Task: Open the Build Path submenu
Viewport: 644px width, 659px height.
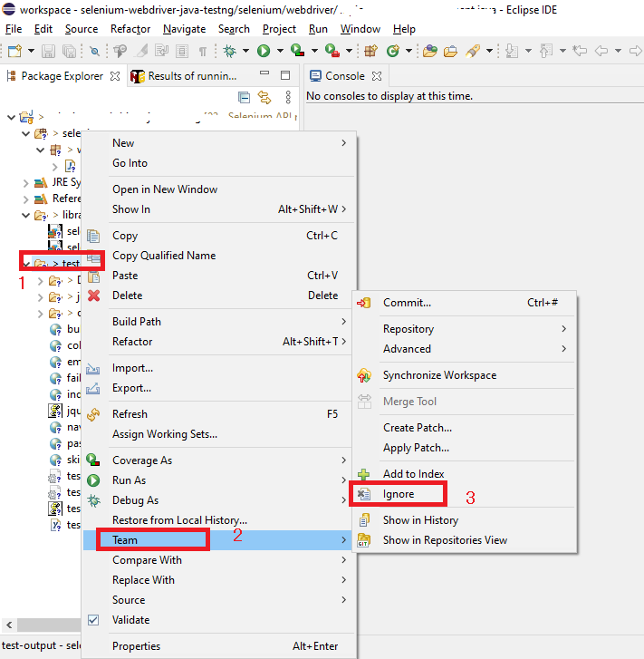Action: point(217,322)
